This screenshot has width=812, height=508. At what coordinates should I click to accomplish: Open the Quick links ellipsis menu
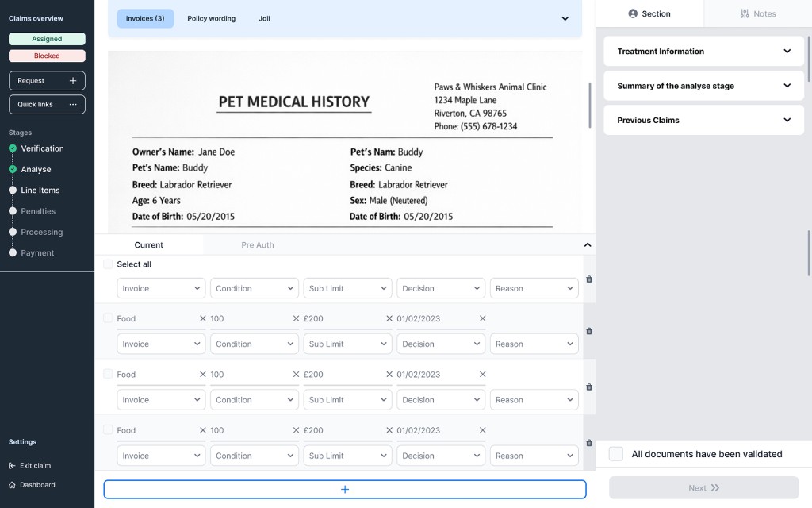[73, 104]
